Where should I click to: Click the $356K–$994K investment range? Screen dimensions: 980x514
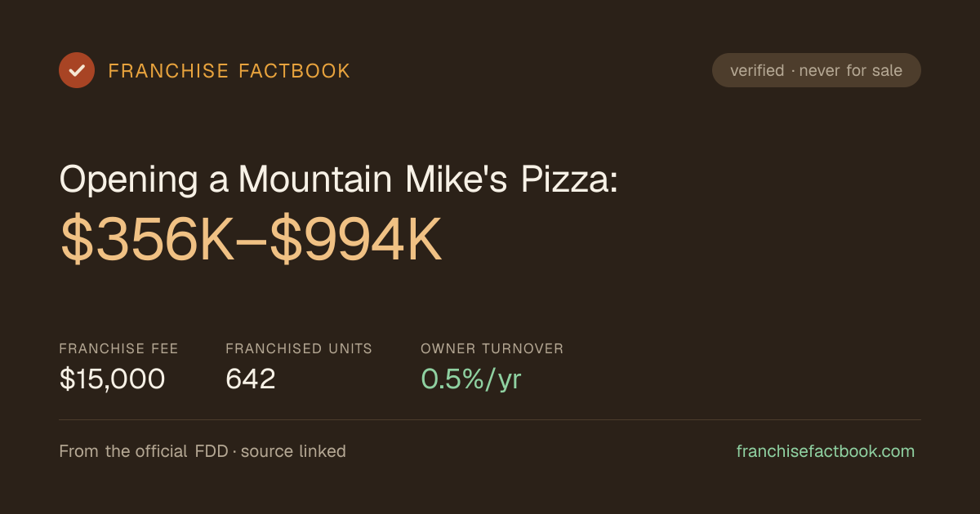pos(251,240)
